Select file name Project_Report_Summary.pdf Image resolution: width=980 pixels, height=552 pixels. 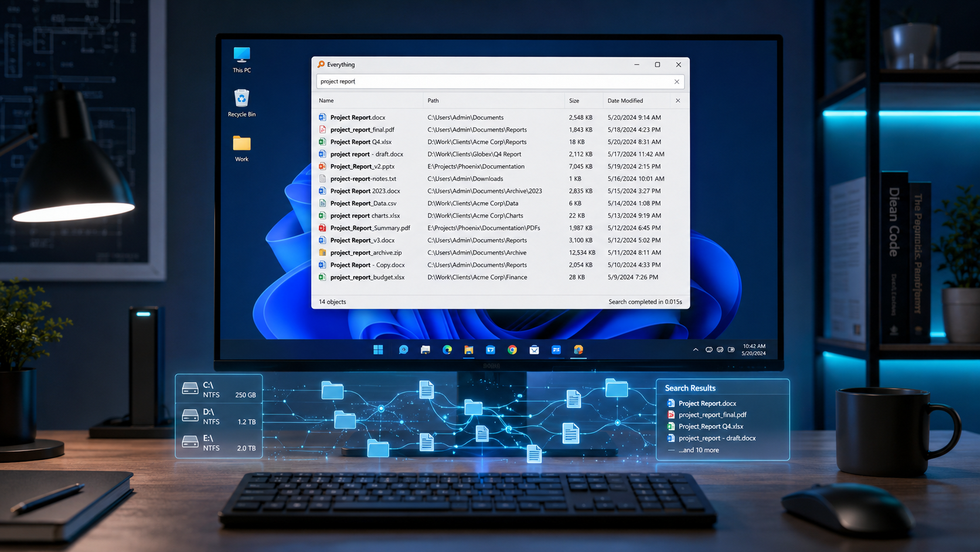pyautogui.click(x=370, y=228)
